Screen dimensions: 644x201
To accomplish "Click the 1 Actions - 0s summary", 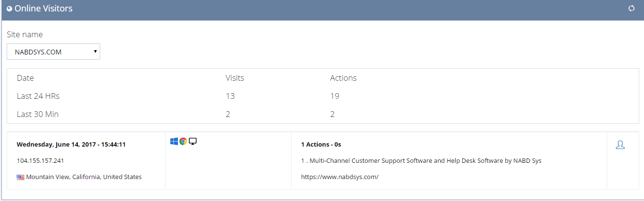I will pyautogui.click(x=321, y=144).
